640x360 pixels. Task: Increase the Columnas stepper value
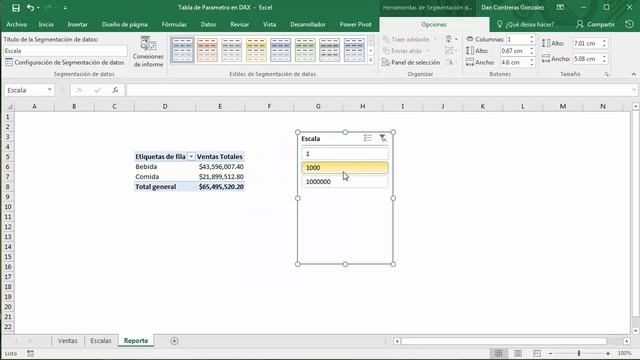coord(531,37)
